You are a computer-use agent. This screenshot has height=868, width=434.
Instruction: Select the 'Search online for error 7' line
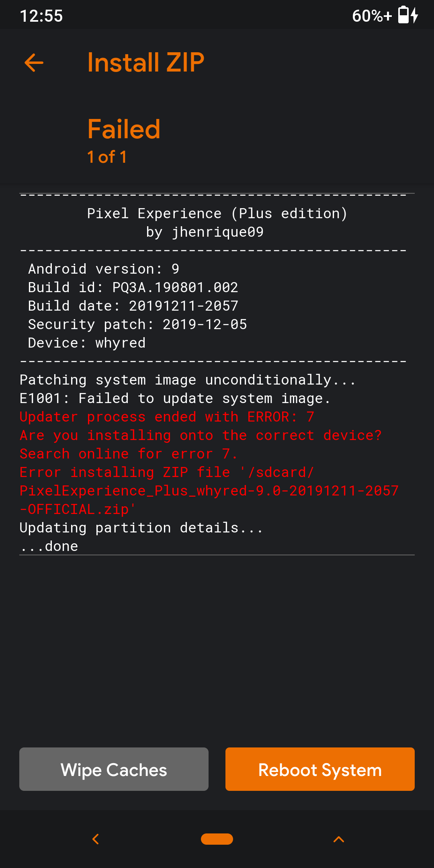[x=129, y=454]
